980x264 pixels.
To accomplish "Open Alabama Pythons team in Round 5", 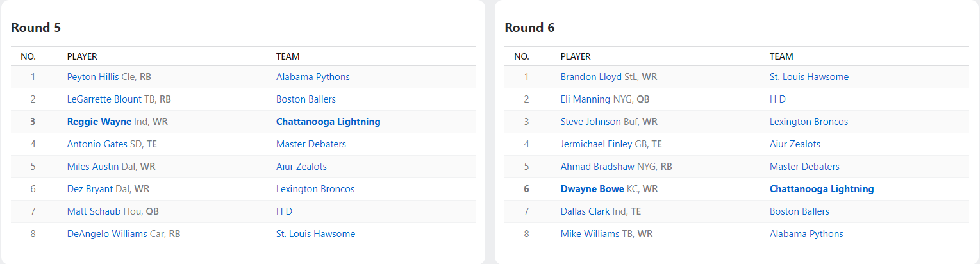I will click(313, 77).
